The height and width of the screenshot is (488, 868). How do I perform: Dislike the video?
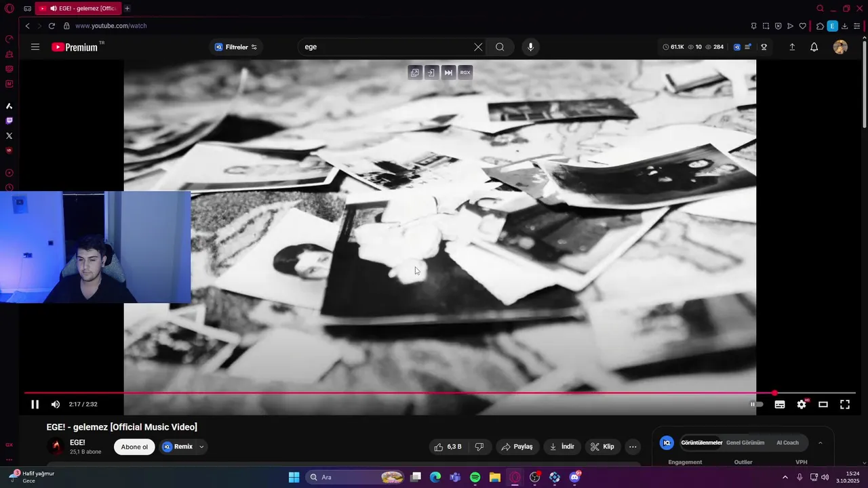pyautogui.click(x=479, y=447)
